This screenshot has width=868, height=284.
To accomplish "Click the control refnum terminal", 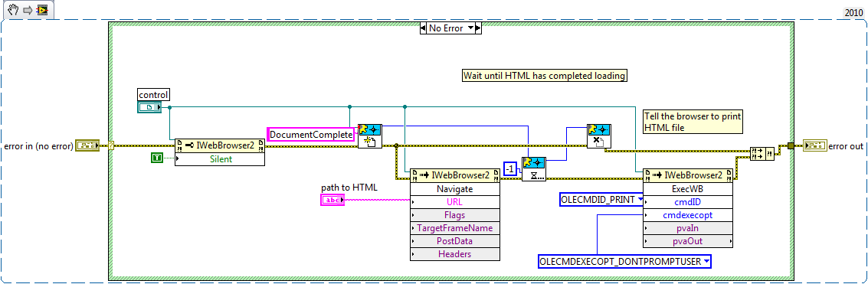I will pyautogui.click(x=149, y=107).
